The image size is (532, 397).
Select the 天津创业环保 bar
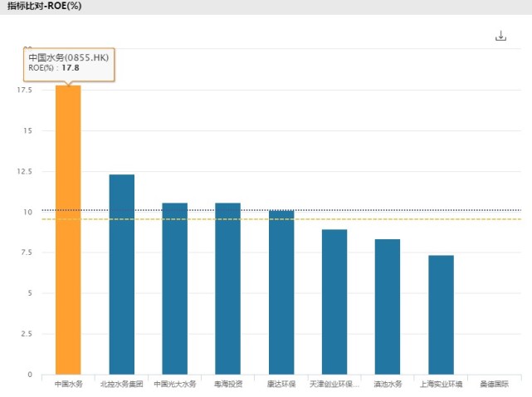click(334, 302)
